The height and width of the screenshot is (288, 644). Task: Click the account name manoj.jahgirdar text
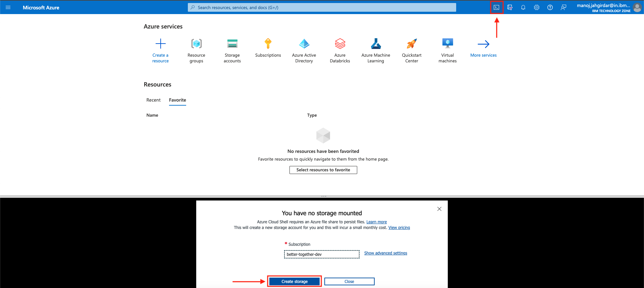(x=603, y=5)
